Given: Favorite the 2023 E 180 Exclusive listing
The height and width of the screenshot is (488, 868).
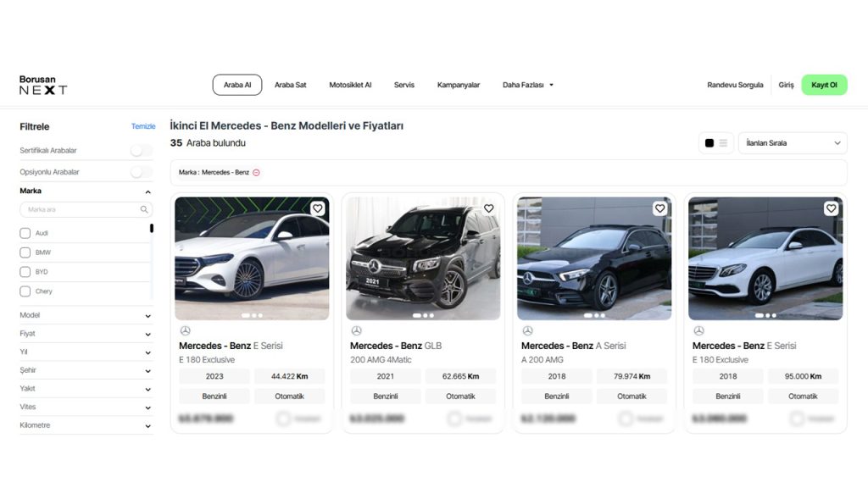Looking at the screenshot, I should pos(318,208).
